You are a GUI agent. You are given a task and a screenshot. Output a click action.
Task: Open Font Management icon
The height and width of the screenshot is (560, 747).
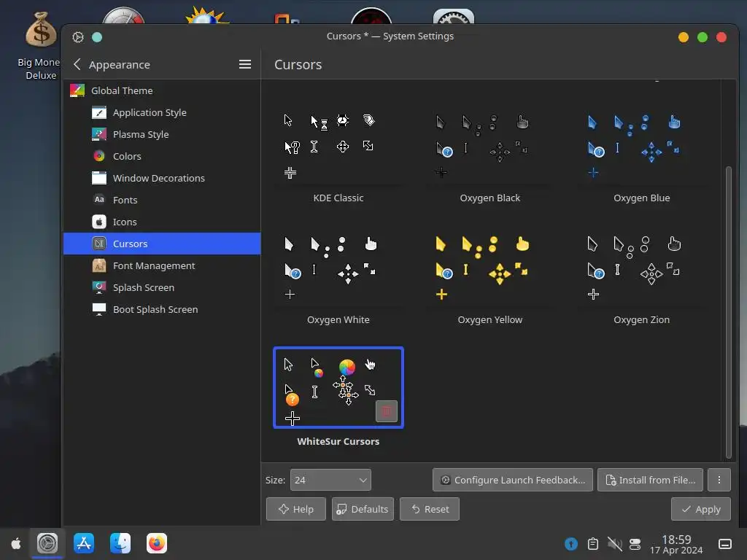tap(99, 265)
